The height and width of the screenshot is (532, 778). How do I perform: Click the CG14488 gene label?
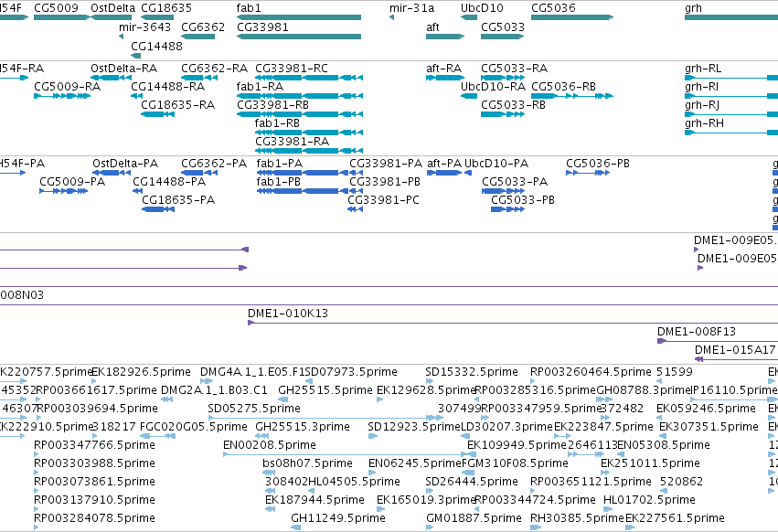[157, 46]
